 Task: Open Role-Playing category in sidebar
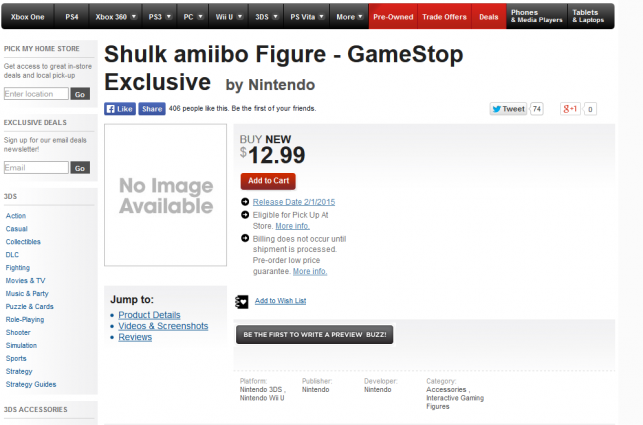pos(24,319)
